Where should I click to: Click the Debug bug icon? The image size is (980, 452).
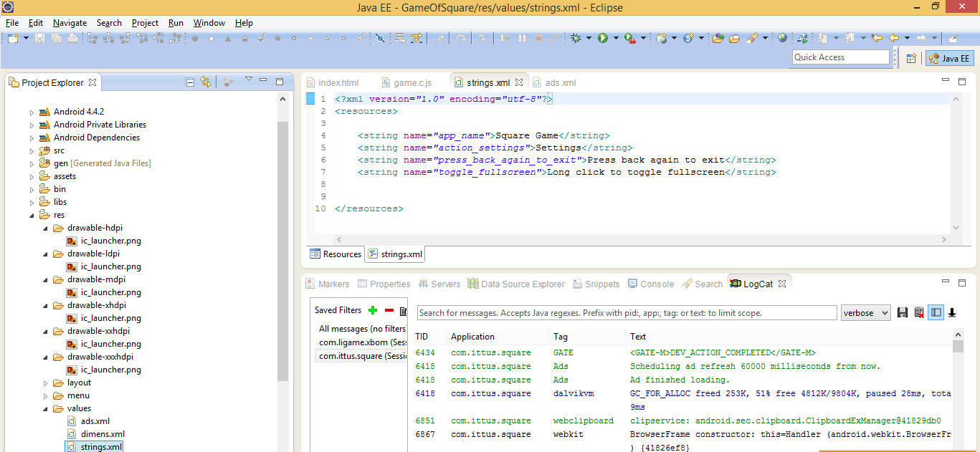[576, 38]
